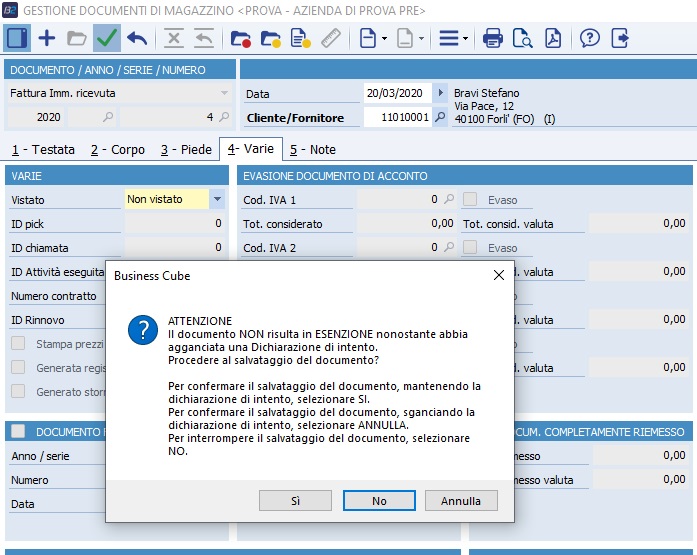This screenshot has height=555, width=697.
Task: Click the PDF export icon
Action: [x=552, y=39]
